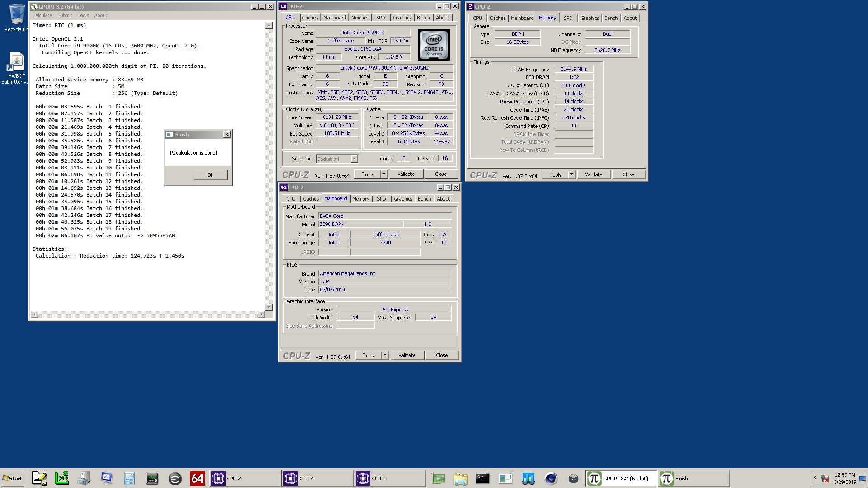Click GPUPI log scroll-down arrow

[x=269, y=307]
